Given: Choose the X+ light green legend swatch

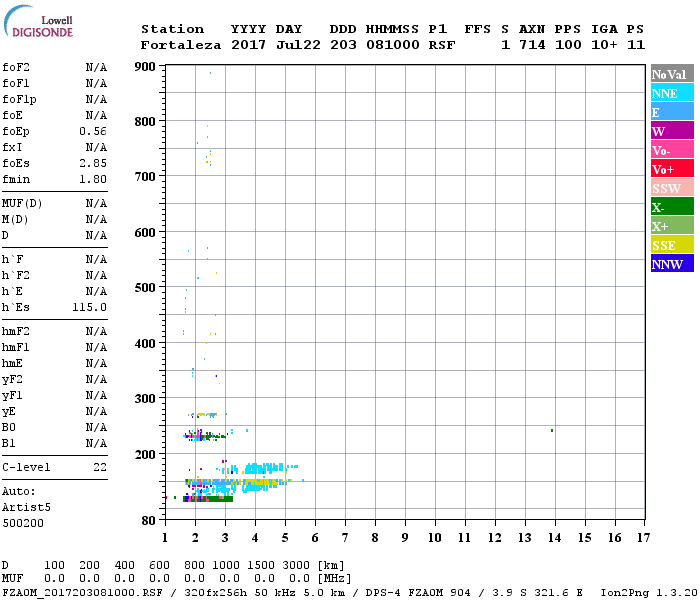Looking at the screenshot, I should point(672,226).
